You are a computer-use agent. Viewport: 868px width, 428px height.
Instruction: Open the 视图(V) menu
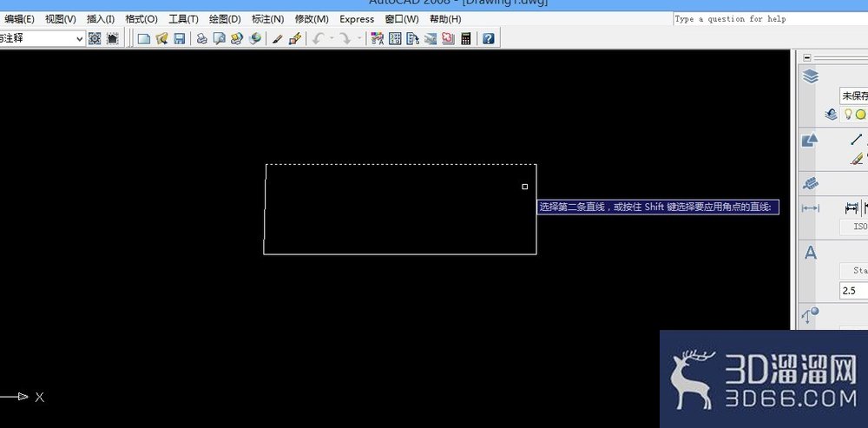coord(61,19)
